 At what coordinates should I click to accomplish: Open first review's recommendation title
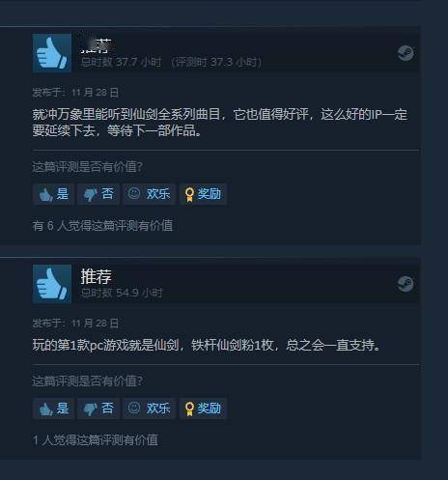pyautogui.click(x=96, y=45)
